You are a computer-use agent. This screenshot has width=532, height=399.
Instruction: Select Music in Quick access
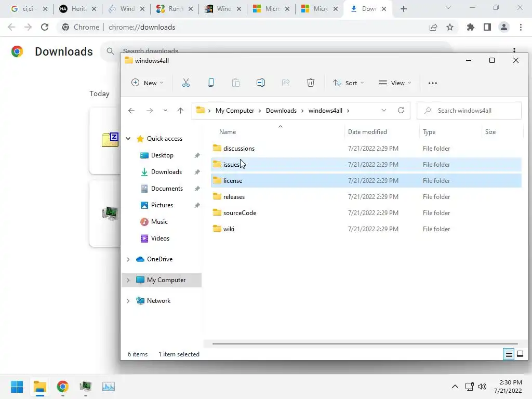(x=159, y=221)
